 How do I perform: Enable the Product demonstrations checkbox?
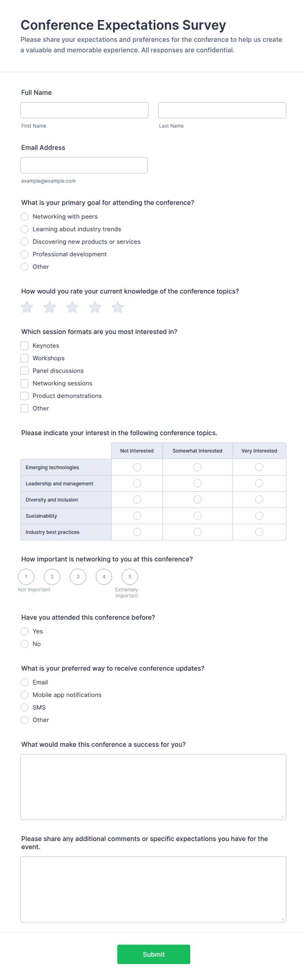[25, 396]
